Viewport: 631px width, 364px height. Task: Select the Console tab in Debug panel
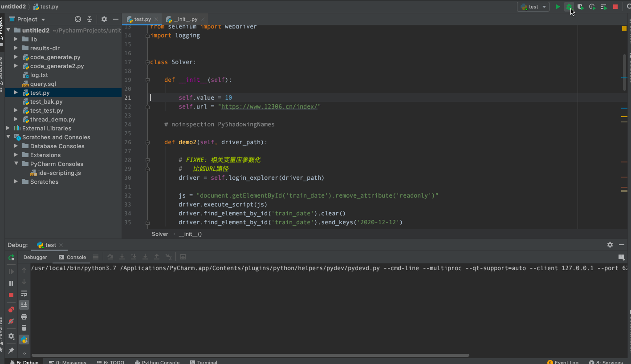pyautogui.click(x=73, y=257)
